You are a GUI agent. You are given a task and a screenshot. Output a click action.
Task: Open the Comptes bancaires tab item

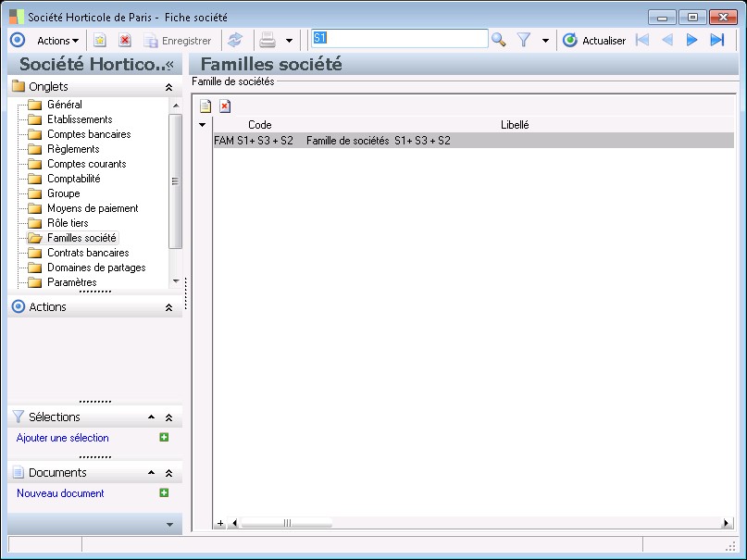click(88, 134)
